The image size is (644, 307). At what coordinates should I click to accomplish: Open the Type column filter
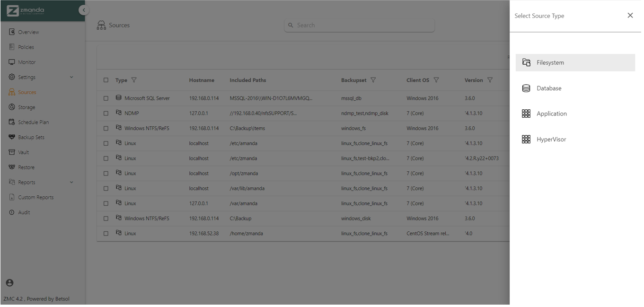[134, 80]
